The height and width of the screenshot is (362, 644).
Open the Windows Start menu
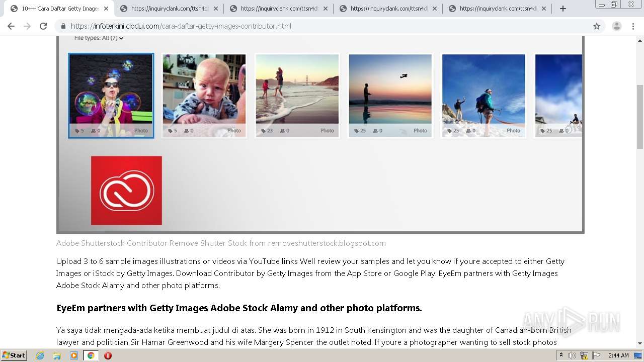click(x=14, y=355)
